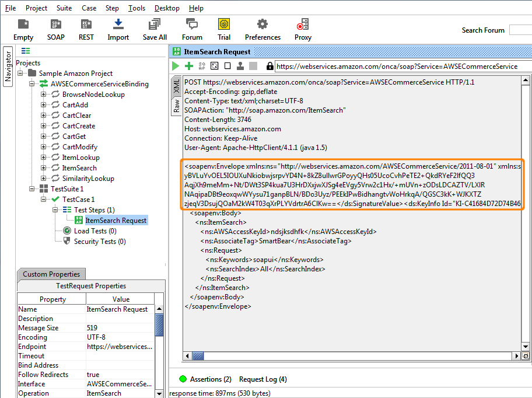Expand the CartAdd operation node

click(x=43, y=104)
